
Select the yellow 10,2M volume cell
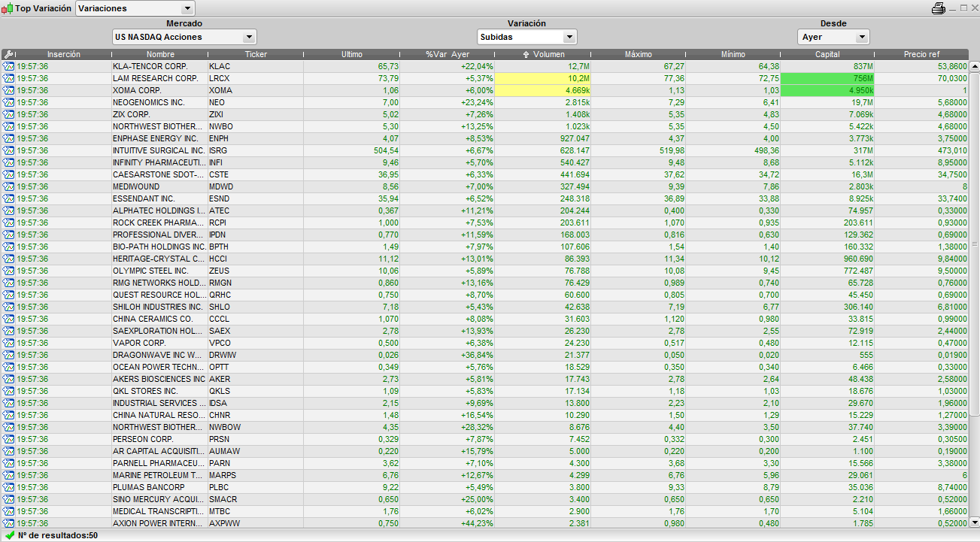pyautogui.click(x=543, y=78)
